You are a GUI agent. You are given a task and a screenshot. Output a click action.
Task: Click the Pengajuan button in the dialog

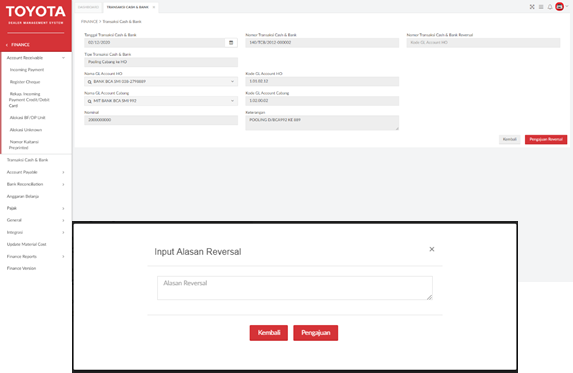coord(316,333)
